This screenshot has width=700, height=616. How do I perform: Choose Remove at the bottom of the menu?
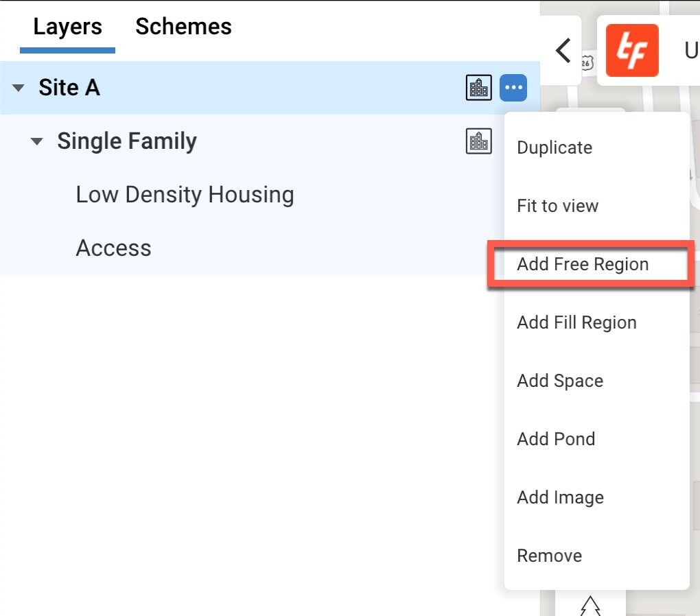click(x=548, y=555)
